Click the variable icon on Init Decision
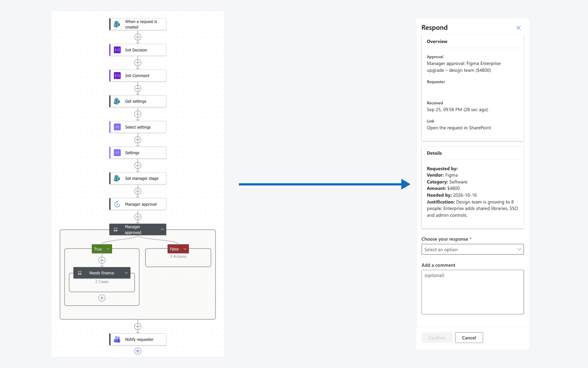The height and width of the screenshot is (368, 588). pyautogui.click(x=117, y=50)
